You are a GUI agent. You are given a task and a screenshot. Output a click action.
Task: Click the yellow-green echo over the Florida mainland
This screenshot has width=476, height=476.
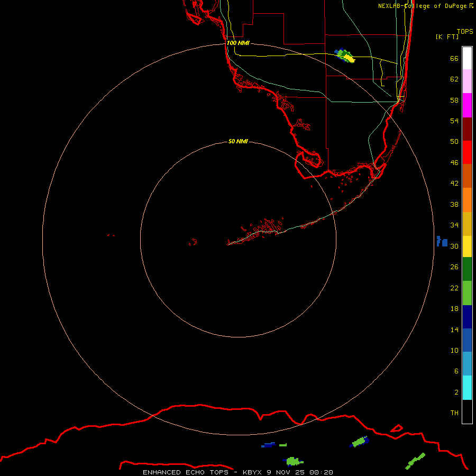click(x=345, y=56)
